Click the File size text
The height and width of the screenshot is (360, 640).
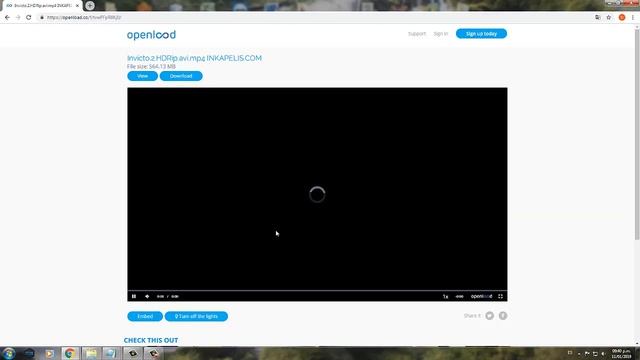(151, 66)
